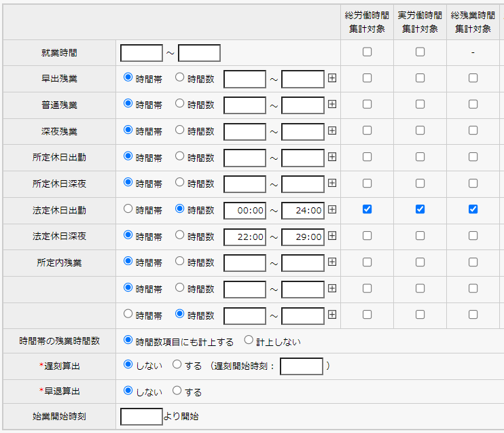This screenshot has height=433, width=504.
Task: Click the plus icon in the 普通残業 row
Action: click(x=332, y=105)
